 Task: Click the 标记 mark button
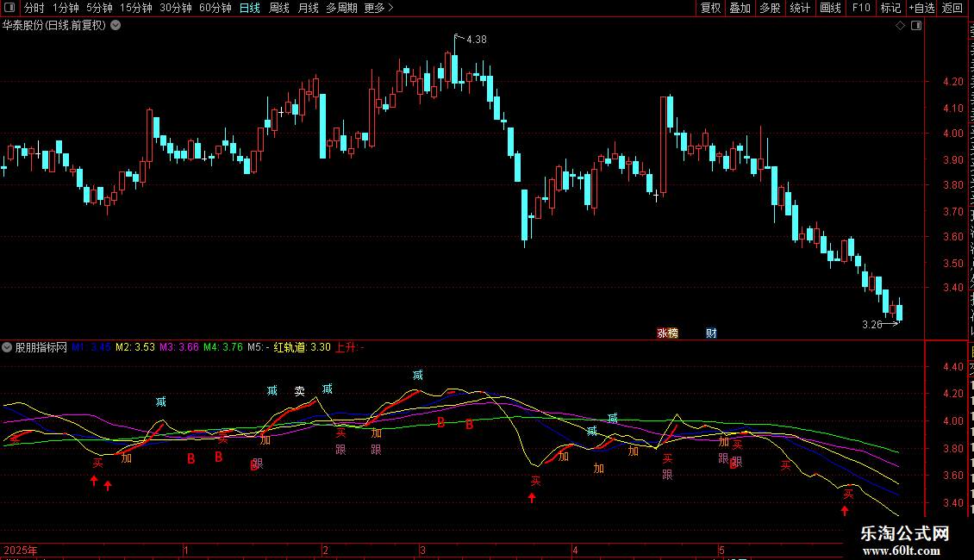coord(890,8)
